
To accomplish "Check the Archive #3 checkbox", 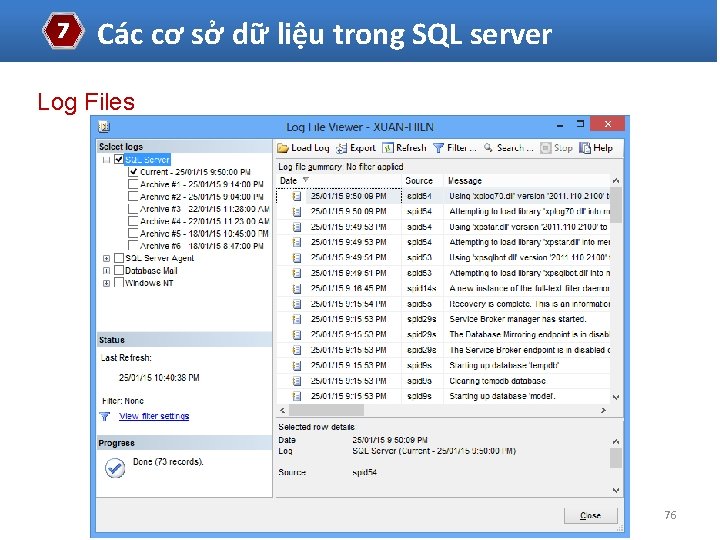I will point(133,209).
